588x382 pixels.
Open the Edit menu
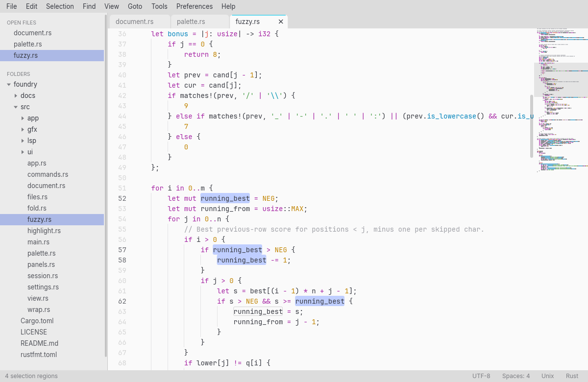click(31, 6)
